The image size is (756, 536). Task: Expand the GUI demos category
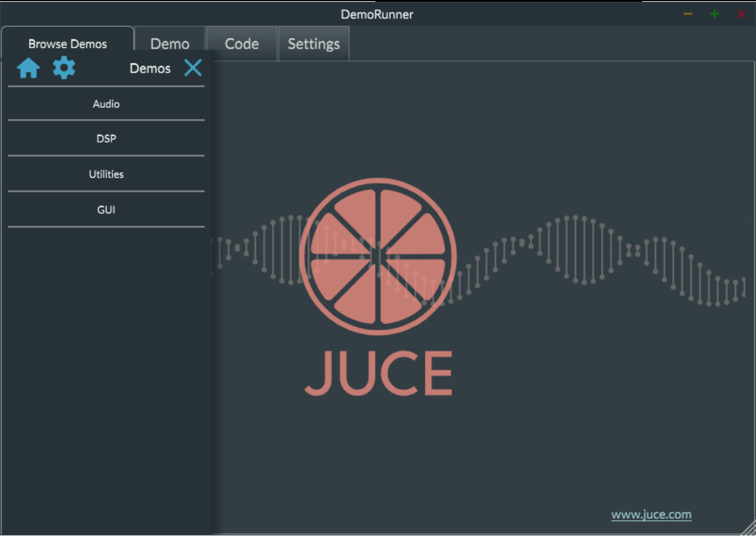(106, 209)
